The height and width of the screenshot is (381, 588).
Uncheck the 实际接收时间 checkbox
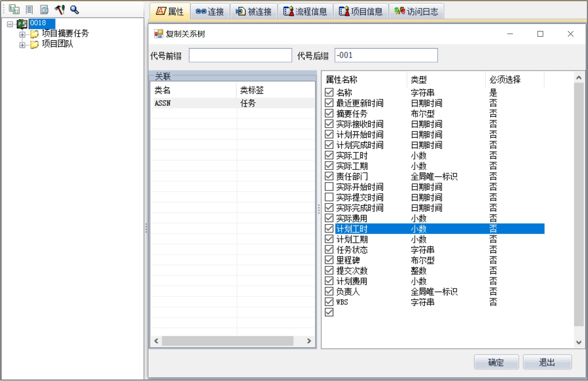click(x=329, y=123)
